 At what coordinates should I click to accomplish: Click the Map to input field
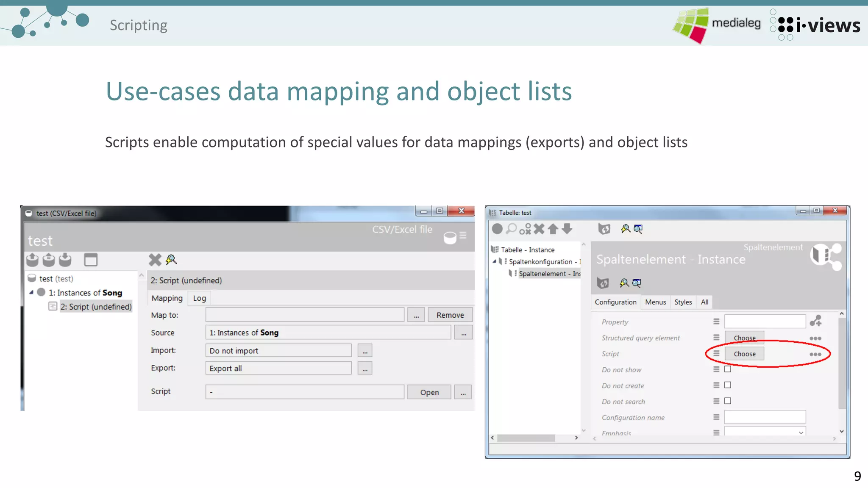305,315
